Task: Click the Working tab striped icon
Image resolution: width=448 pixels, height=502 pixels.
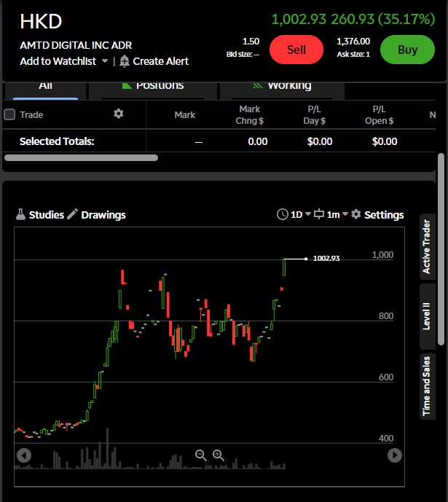Action: [258, 85]
